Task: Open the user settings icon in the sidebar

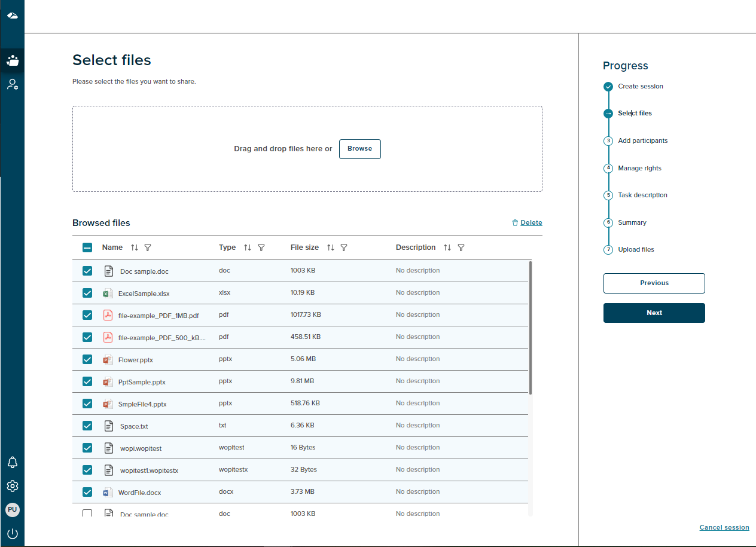Action: coord(12,84)
